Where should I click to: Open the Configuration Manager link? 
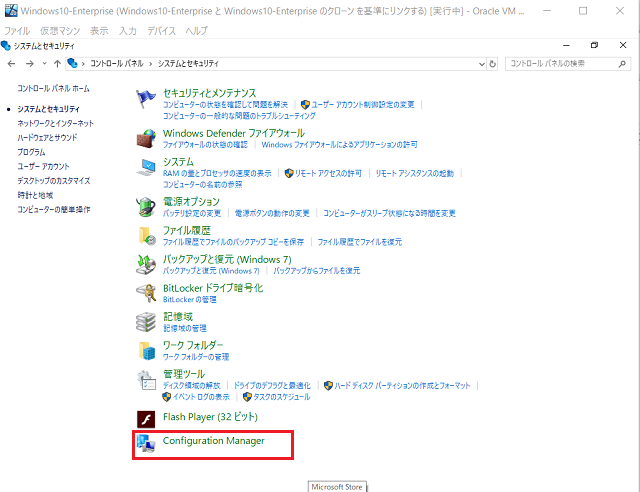pyautogui.click(x=213, y=441)
